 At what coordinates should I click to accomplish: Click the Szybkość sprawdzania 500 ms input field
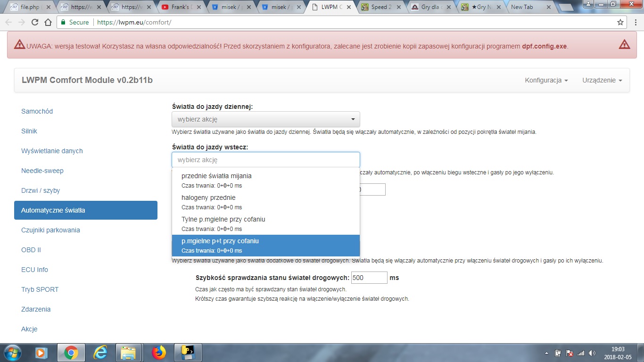coord(369,278)
